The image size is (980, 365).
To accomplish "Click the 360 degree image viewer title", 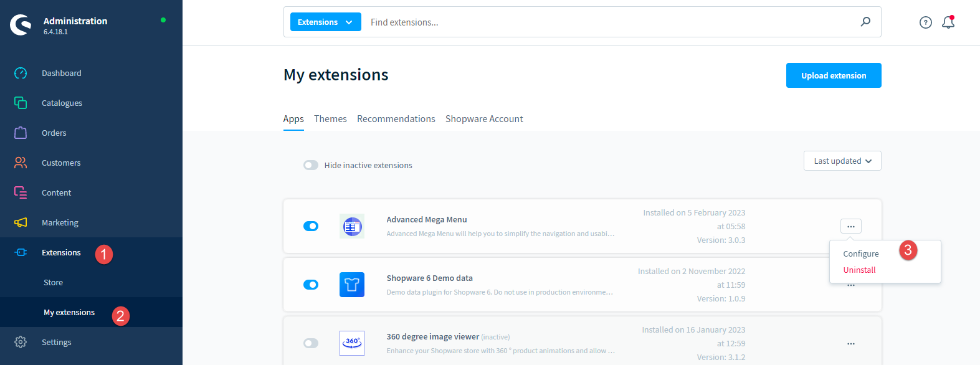I will [433, 336].
